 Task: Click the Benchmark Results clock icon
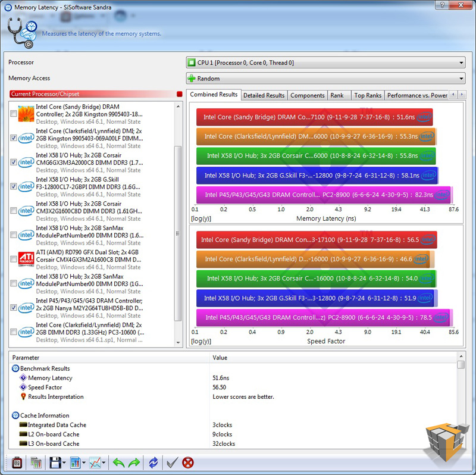click(x=15, y=368)
